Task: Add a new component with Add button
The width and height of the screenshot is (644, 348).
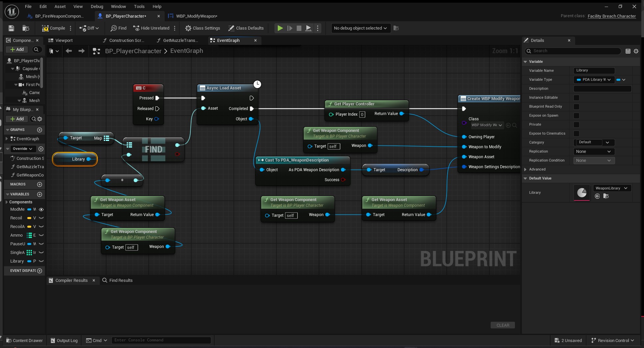Action: tap(17, 50)
